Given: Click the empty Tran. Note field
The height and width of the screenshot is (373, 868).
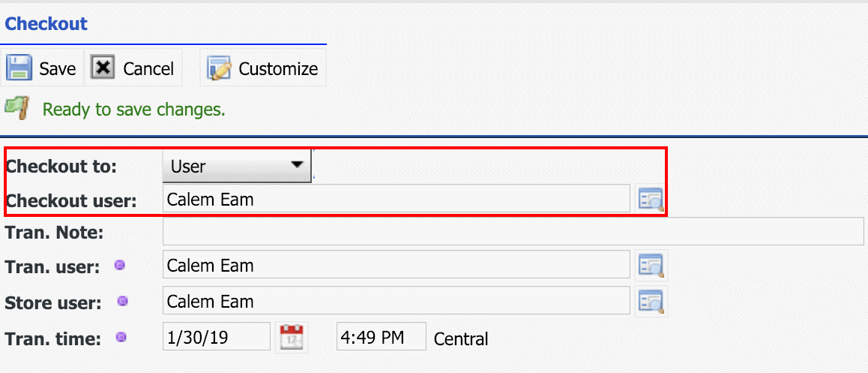Looking at the screenshot, I should pos(513,231).
